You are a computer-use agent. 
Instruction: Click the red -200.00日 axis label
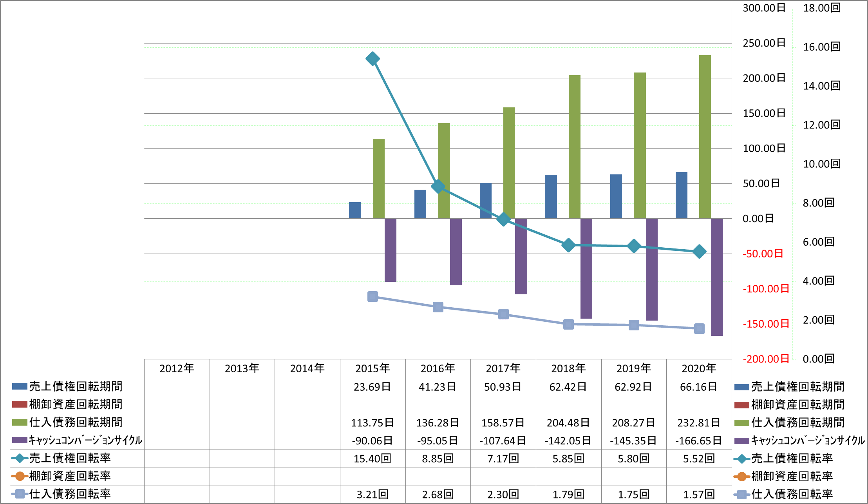[x=766, y=359]
